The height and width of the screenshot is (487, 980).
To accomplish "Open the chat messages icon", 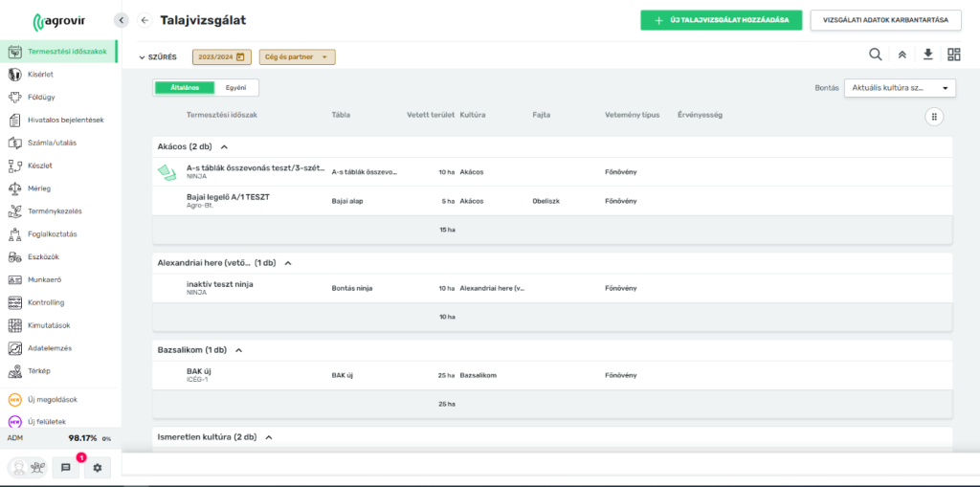I will tap(66, 468).
